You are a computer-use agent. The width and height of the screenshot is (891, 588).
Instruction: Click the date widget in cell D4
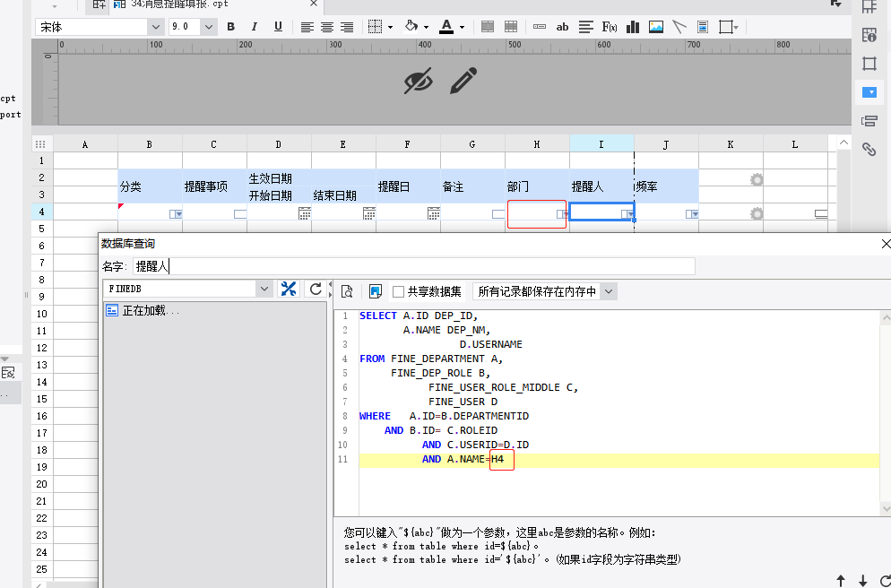(305, 213)
